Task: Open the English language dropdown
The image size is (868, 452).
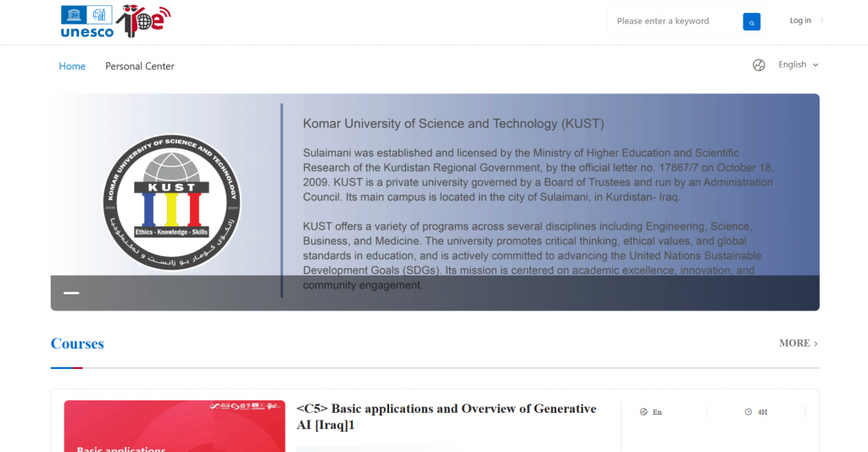Action: [x=798, y=64]
